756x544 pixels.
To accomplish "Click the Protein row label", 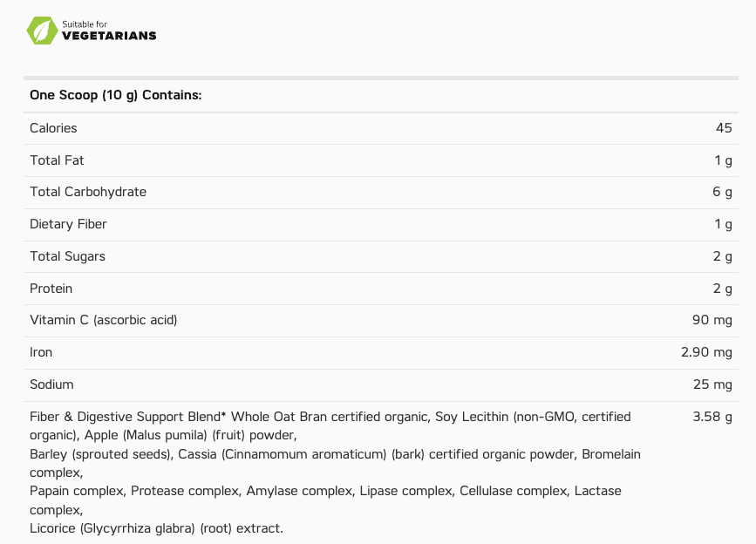I will [51, 289].
